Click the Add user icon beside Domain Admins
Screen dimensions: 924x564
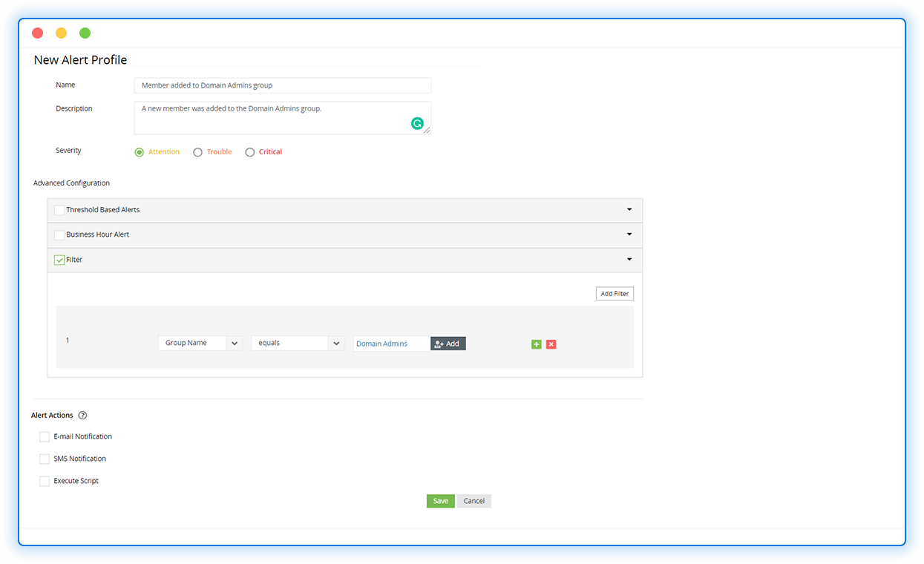(440, 343)
